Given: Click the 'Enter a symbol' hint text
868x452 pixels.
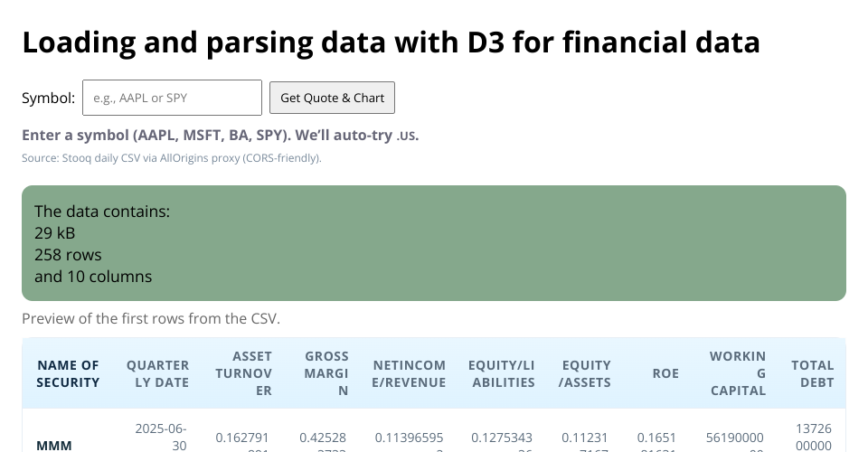Looking at the screenshot, I should (220, 136).
